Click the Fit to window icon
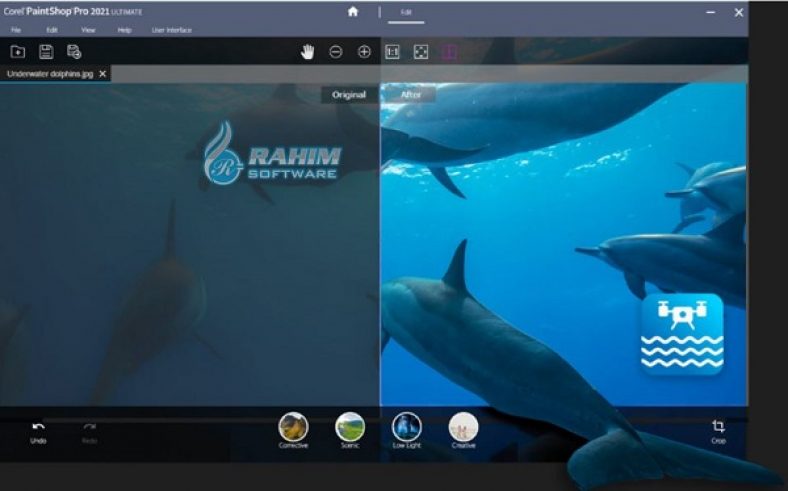The height and width of the screenshot is (491, 788). [x=421, y=52]
